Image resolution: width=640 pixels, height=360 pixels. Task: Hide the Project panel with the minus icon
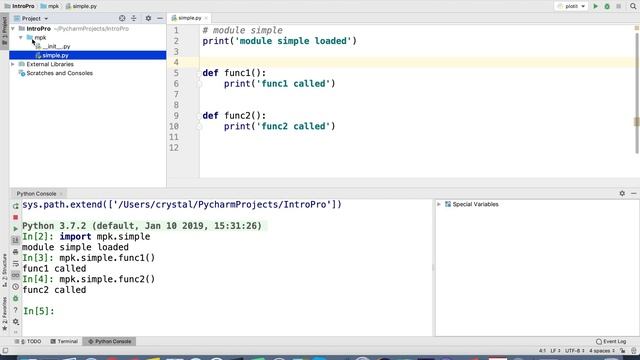click(x=160, y=18)
